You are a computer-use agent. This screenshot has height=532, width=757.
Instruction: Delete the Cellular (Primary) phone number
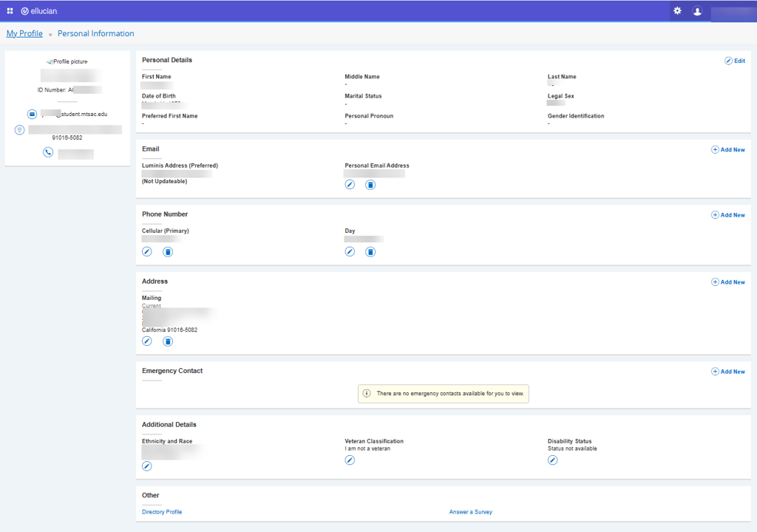pyautogui.click(x=168, y=252)
